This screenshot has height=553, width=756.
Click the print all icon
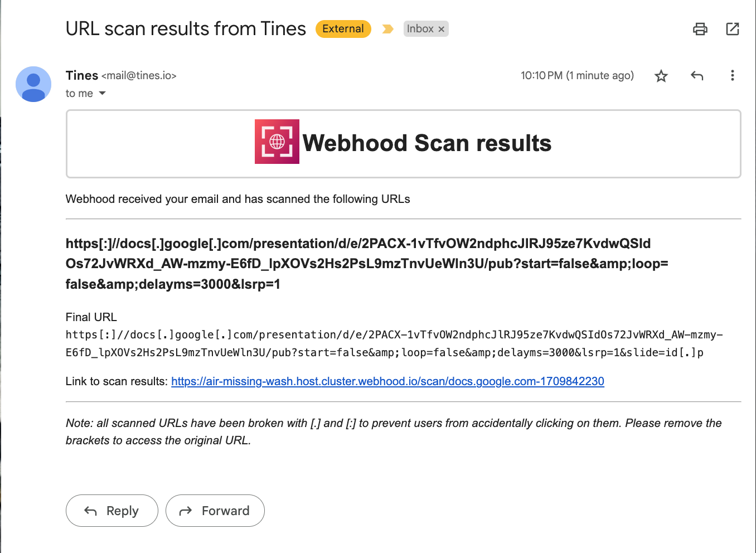tap(700, 29)
